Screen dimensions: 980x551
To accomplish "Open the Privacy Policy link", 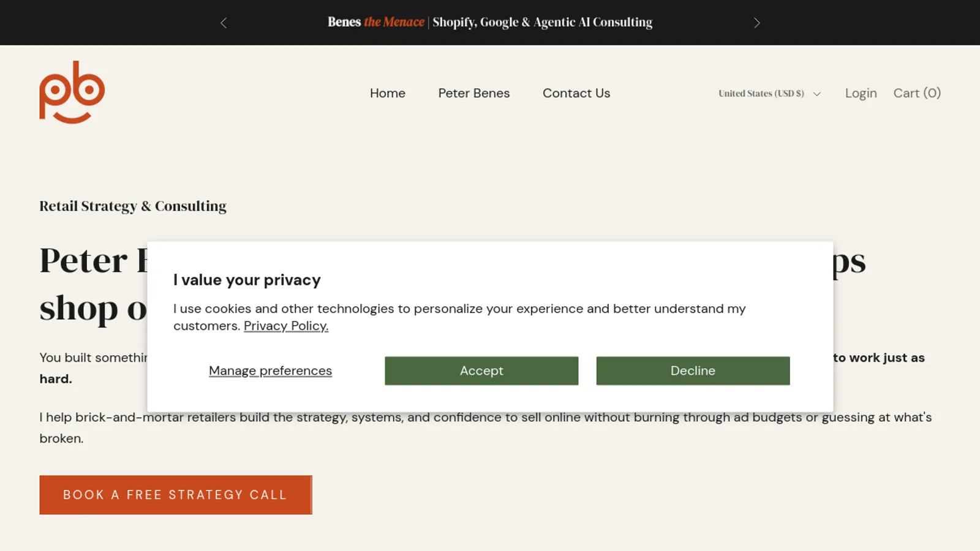I will coord(286,326).
